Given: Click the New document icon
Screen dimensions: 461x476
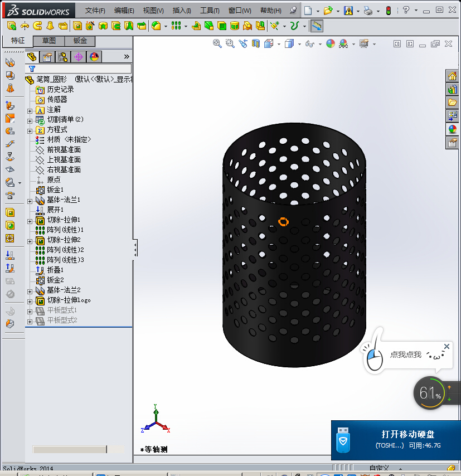Looking at the screenshot, I should tap(308, 11).
